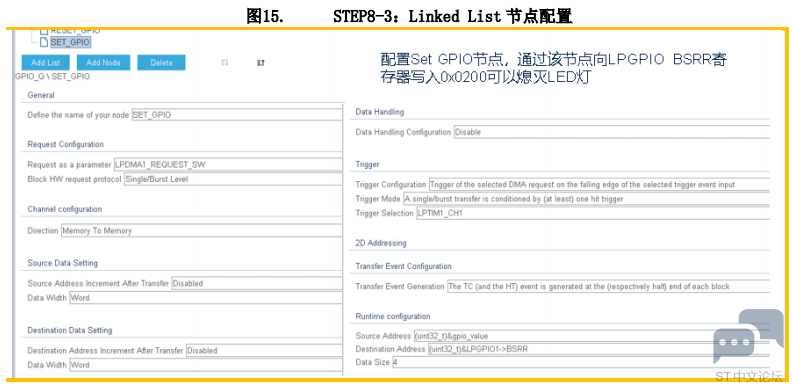This screenshot has width=792, height=392.
Task: Click the Request Configuration section header
Action: coord(66,144)
